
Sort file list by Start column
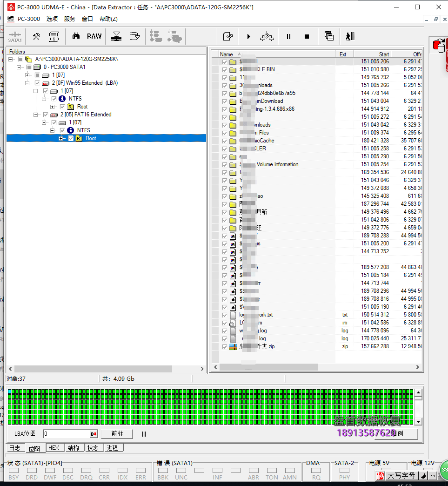[372, 54]
